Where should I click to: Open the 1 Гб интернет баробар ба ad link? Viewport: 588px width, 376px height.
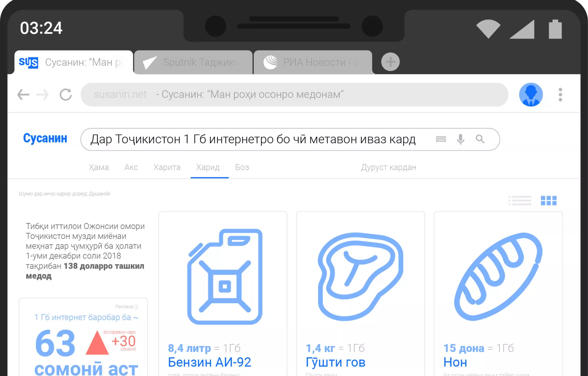[86, 317]
